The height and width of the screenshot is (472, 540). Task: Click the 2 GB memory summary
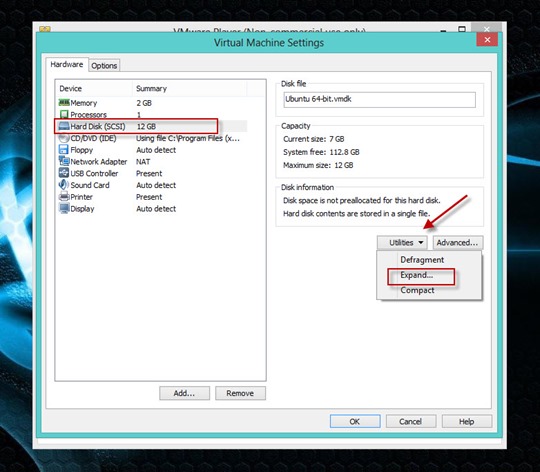pos(144,103)
